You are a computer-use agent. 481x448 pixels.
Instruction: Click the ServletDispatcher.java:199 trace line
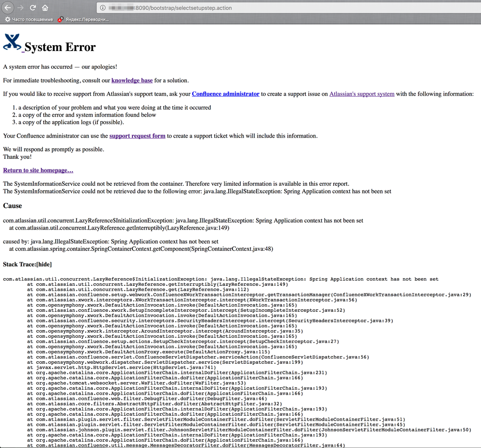coord(165,362)
